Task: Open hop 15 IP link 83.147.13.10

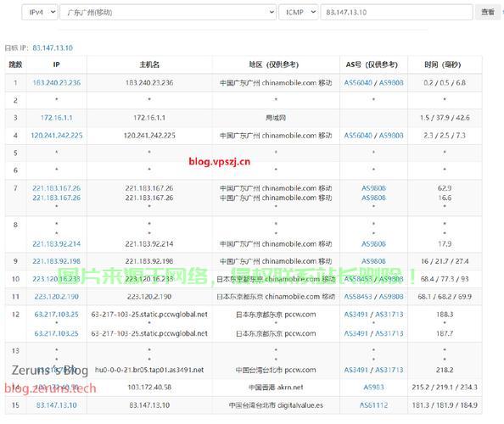Action: pos(57,405)
